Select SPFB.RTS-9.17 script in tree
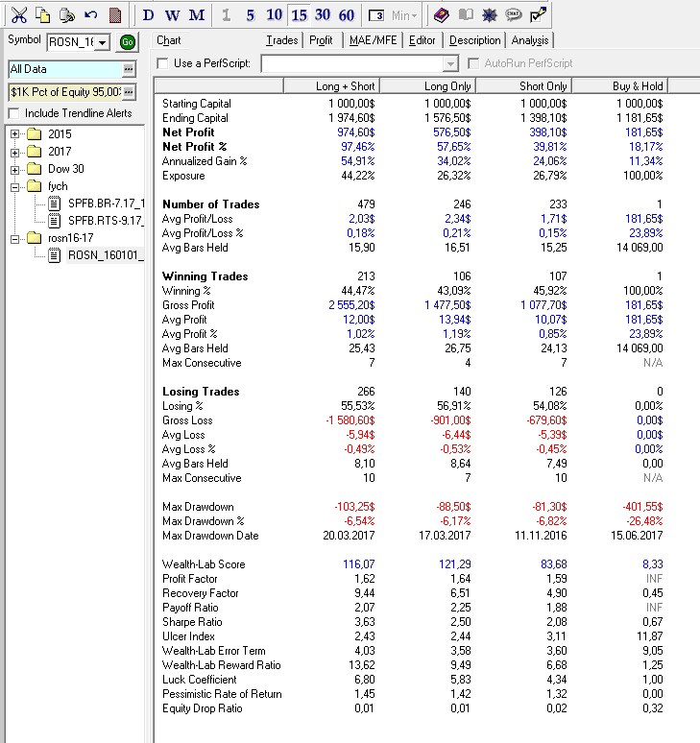Image resolution: width=700 pixels, height=743 pixels. (106, 221)
